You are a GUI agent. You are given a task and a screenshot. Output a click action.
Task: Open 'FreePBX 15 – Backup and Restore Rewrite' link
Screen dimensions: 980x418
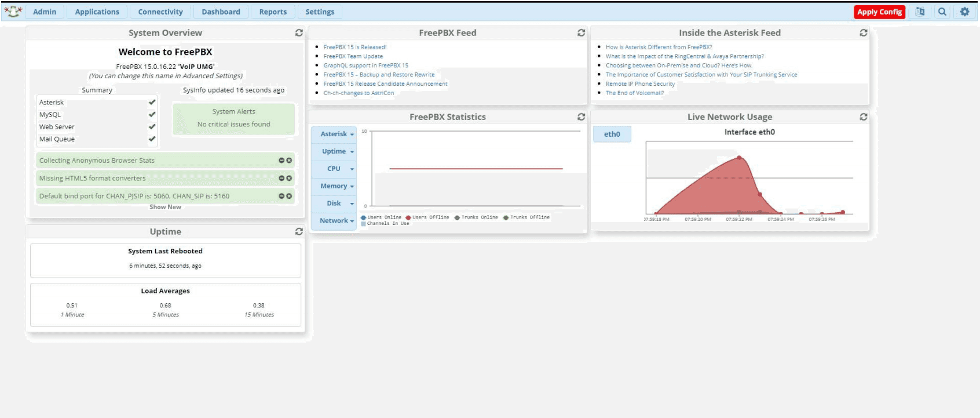point(379,75)
